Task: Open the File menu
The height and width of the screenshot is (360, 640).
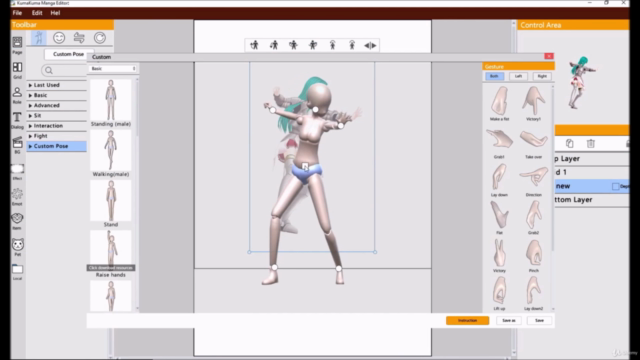Action: click(17, 13)
